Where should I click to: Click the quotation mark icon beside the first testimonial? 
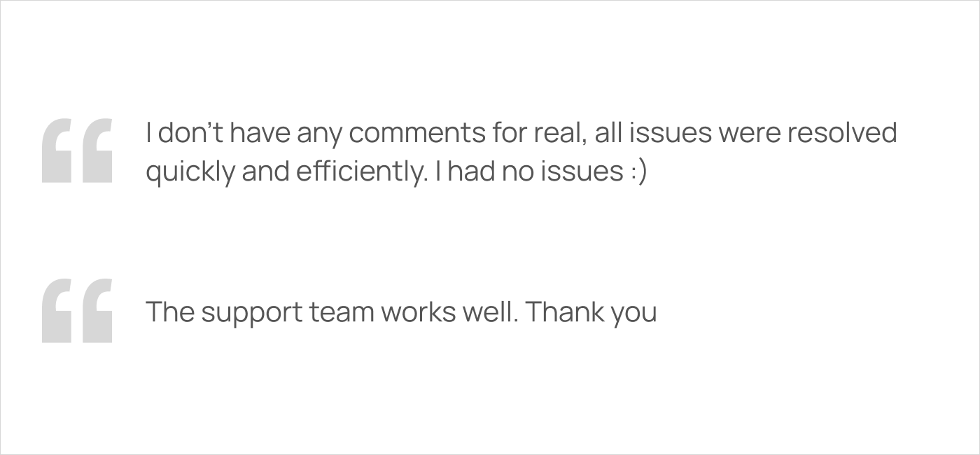point(77,150)
